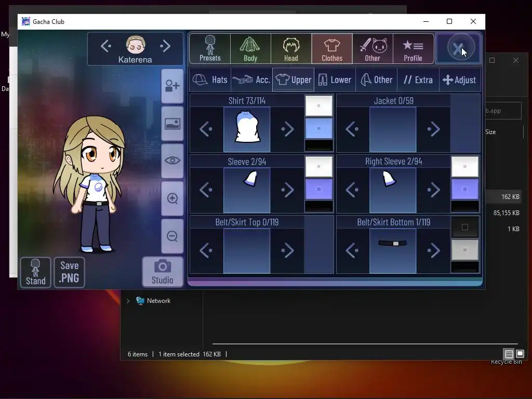
Task: Go to next Belt/Skirt Bottom style
Action: click(433, 250)
